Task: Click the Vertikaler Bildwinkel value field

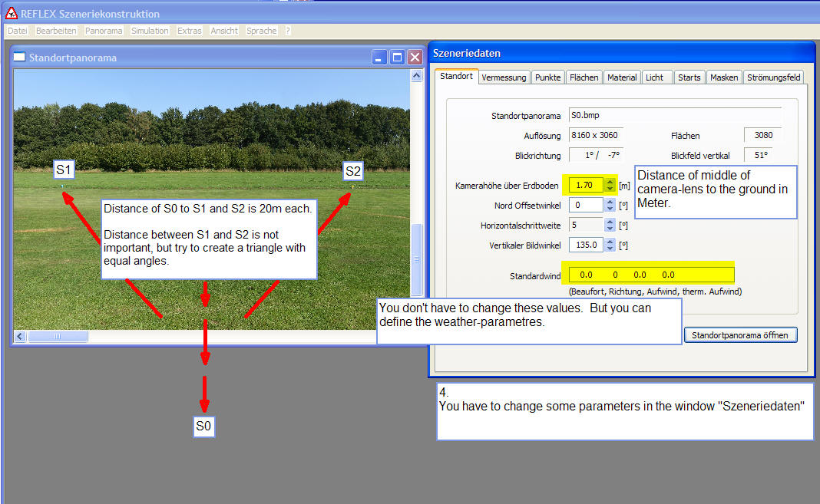Action: tap(587, 245)
